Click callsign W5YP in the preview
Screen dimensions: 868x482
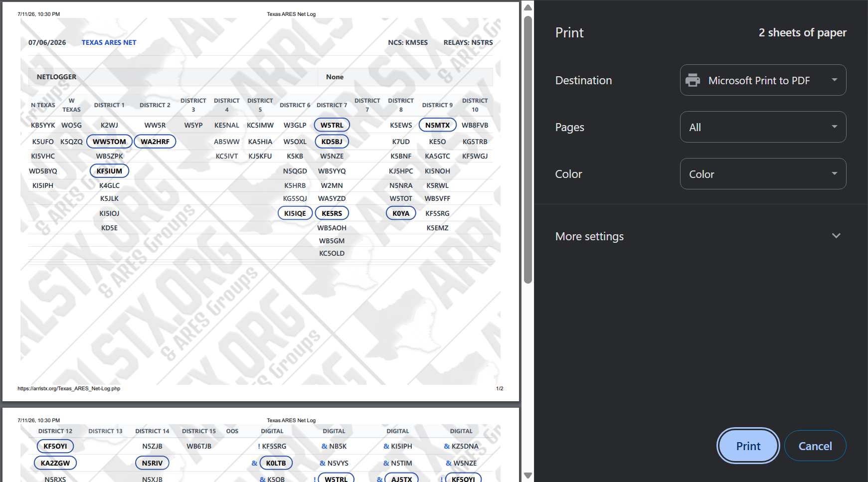pyautogui.click(x=193, y=125)
